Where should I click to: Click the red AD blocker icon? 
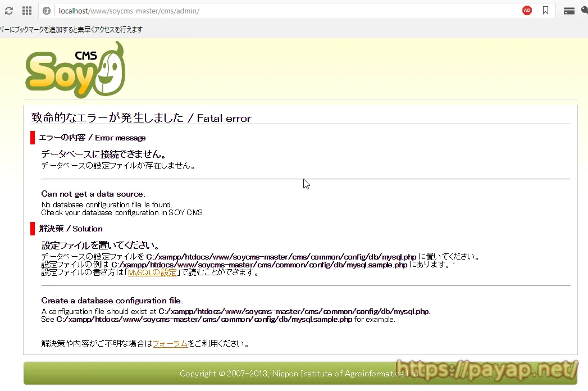pyautogui.click(x=527, y=11)
